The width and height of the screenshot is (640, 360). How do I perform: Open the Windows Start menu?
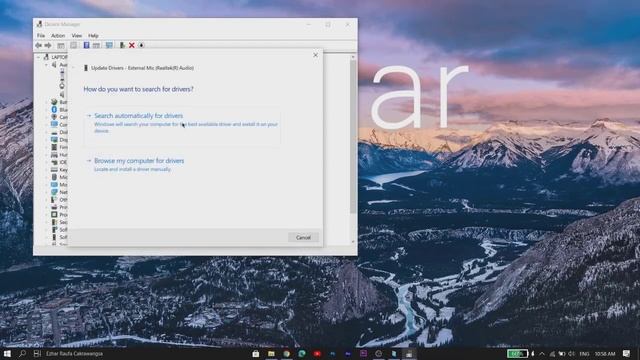point(7,353)
